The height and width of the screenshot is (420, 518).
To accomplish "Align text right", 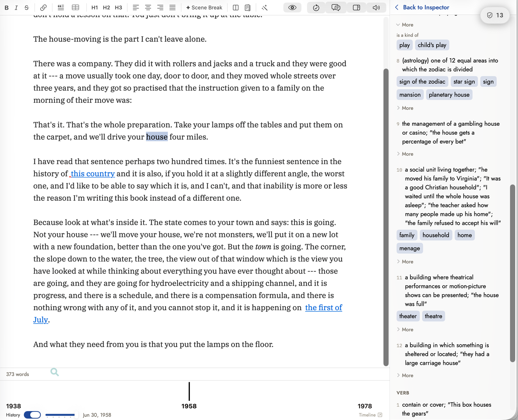I will tap(160, 7).
